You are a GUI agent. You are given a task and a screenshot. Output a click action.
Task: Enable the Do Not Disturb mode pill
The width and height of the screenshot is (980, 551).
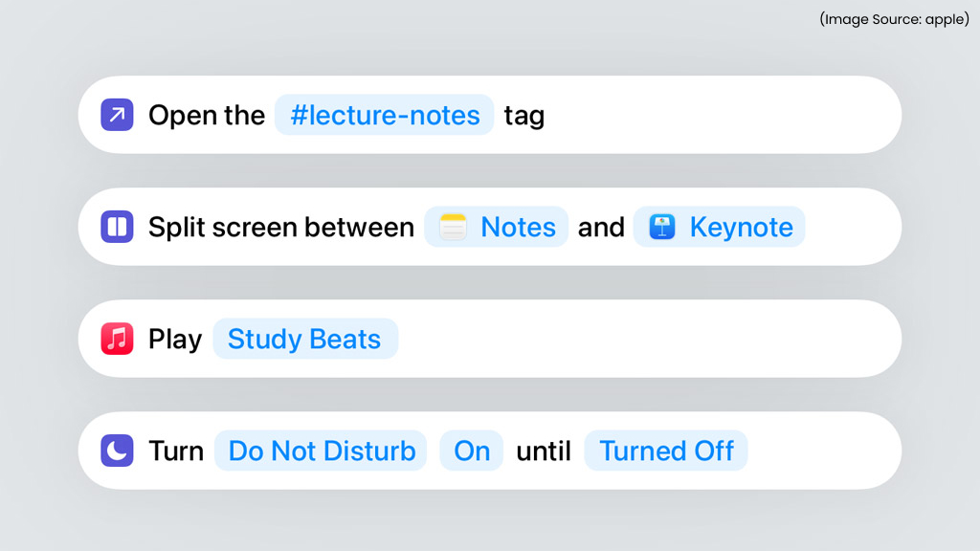click(321, 451)
